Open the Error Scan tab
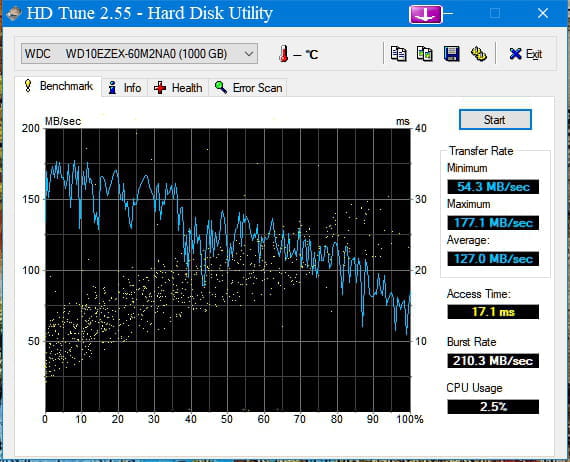Screen dimensions: 570x462 [x=248, y=88]
